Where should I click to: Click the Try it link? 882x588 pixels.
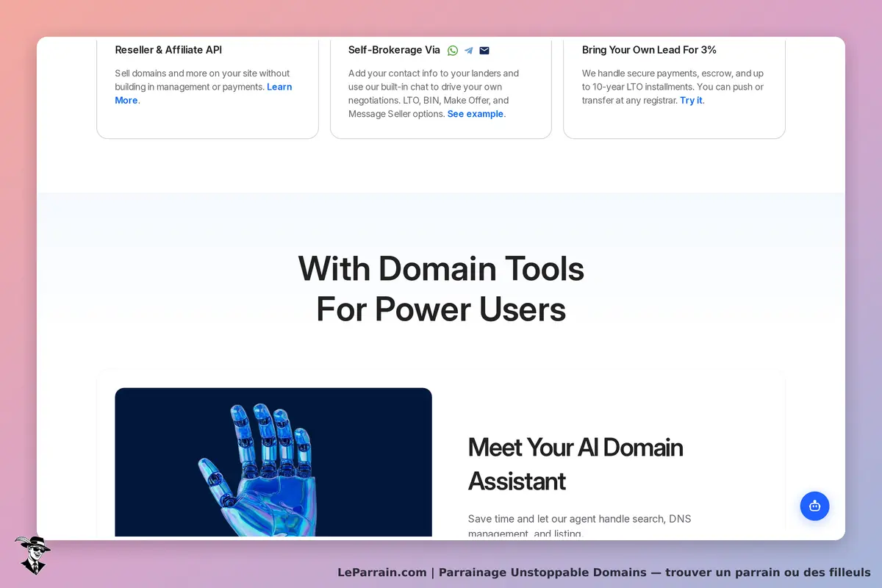coord(691,100)
